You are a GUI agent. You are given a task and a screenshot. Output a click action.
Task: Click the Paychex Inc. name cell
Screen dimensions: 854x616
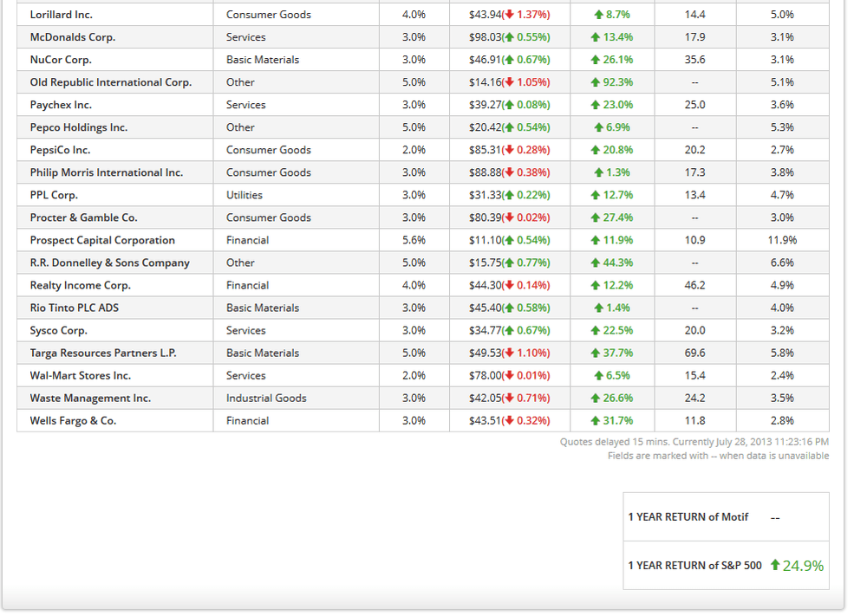pos(61,105)
